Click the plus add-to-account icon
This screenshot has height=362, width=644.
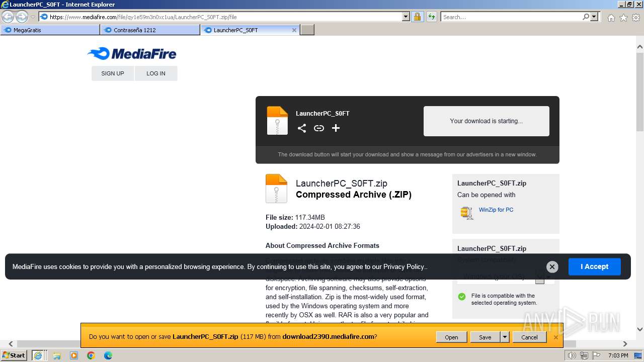[x=336, y=128]
